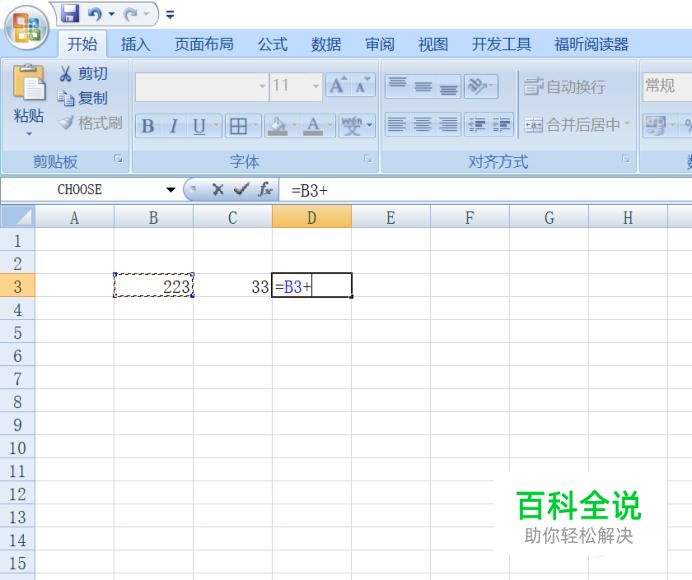Customize the Quick Access Toolbar dropdown
Screen dimensions: 692x580
170,15
